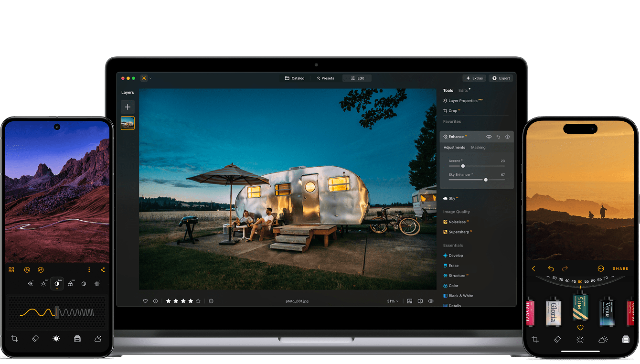Open Layer Properties

coord(462,100)
